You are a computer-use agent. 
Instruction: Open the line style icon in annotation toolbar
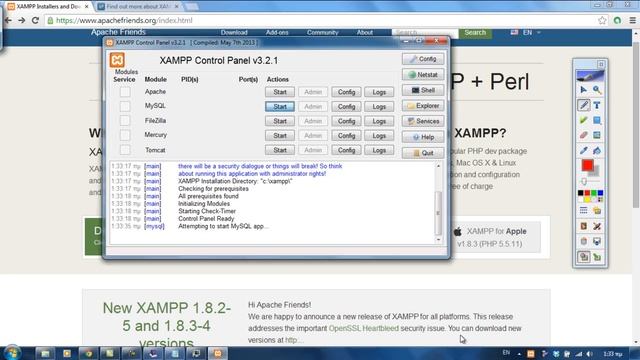(584, 211)
